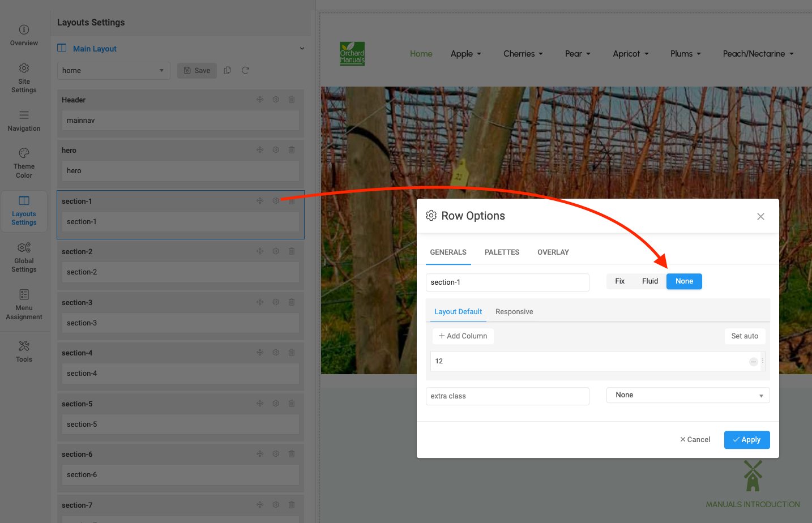Open the home layout dropdown
The image size is (812, 523).
[x=113, y=71]
